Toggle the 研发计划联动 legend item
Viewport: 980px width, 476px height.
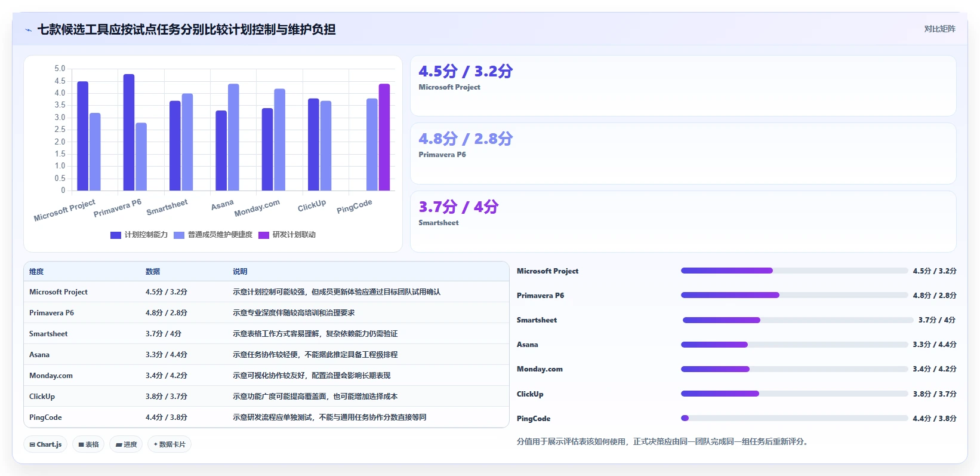287,235
